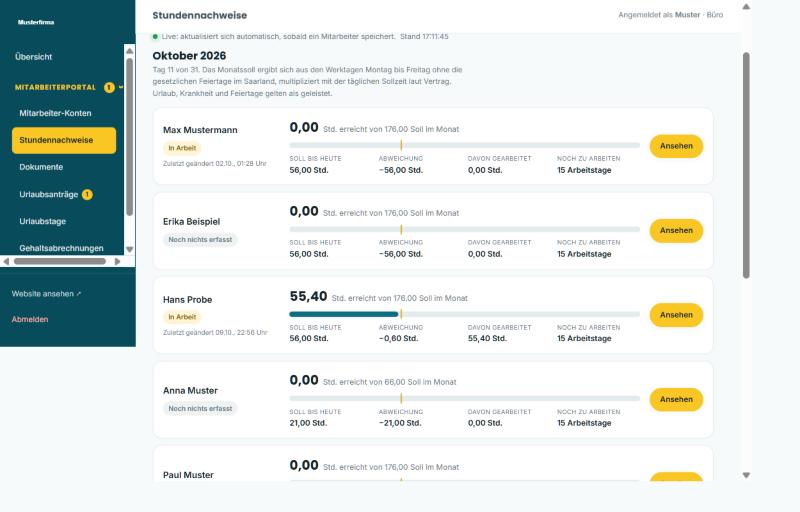Click the Hans Probe name
The image size is (800, 512).
tap(187, 300)
